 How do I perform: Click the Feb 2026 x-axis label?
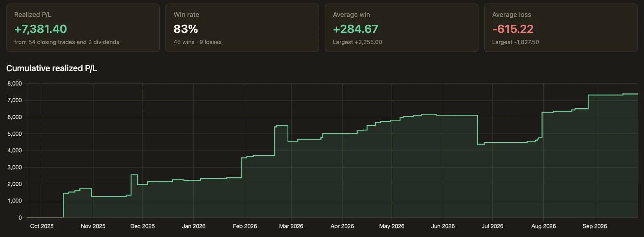pos(245,226)
